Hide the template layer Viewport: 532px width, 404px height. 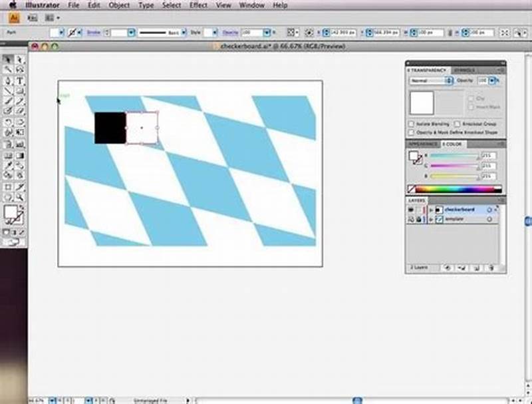point(410,219)
